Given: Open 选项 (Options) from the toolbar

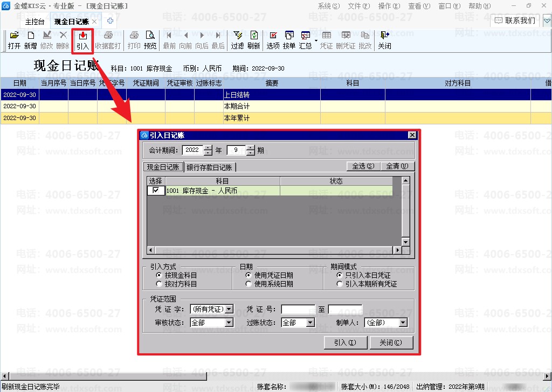Looking at the screenshot, I should point(273,40).
